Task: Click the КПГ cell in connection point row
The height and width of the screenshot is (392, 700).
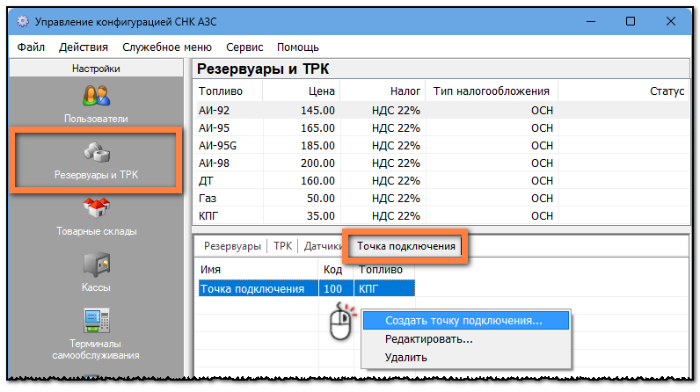Action: click(384, 288)
